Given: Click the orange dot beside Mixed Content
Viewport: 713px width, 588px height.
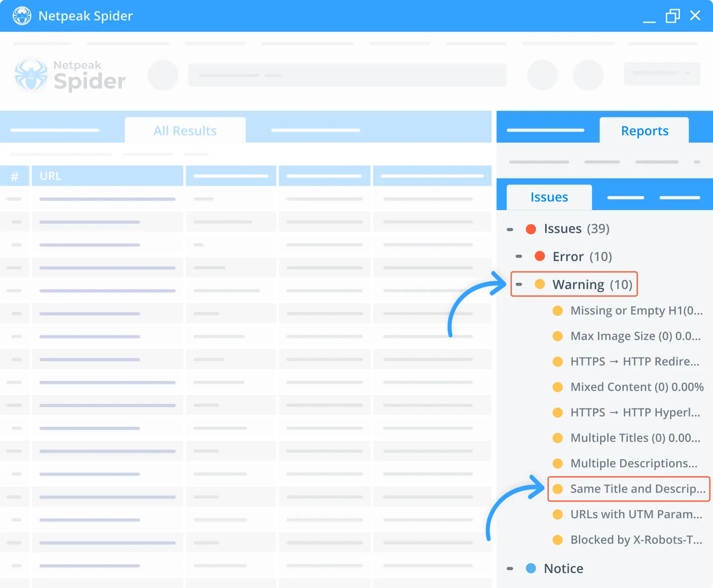Looking at the screenshot, I should click(558, 387).
